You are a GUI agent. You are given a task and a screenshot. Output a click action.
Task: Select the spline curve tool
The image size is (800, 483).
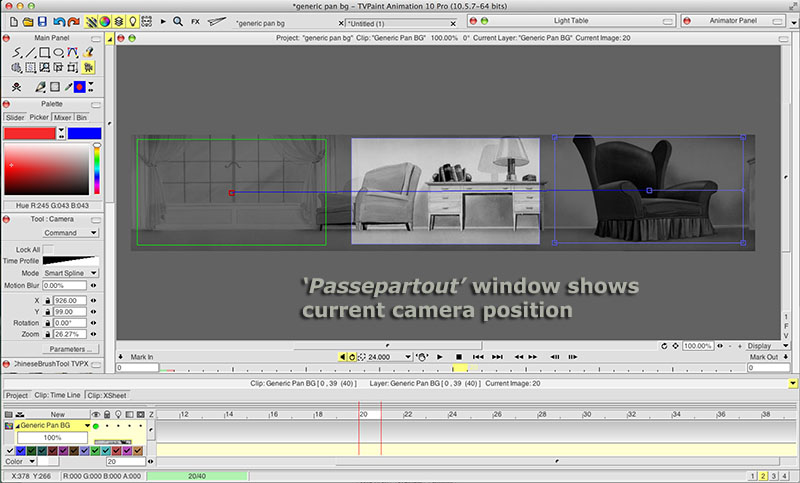pyautogui.click(x=72, y=52)
